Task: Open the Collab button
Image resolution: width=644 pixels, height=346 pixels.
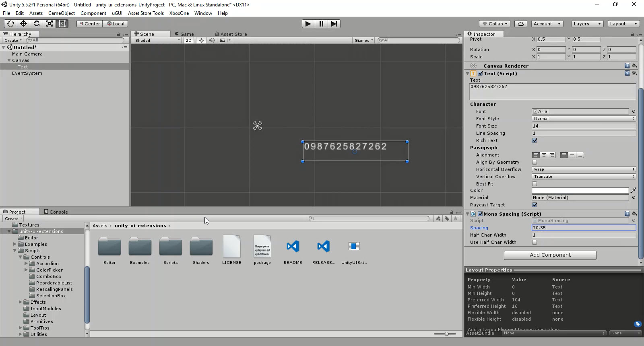Action: pos(495,24)
